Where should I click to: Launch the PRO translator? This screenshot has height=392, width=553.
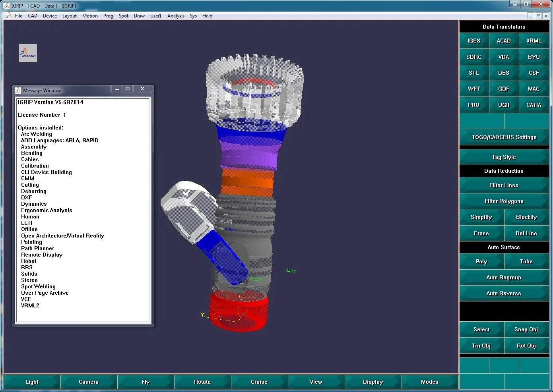coord(474,105)
